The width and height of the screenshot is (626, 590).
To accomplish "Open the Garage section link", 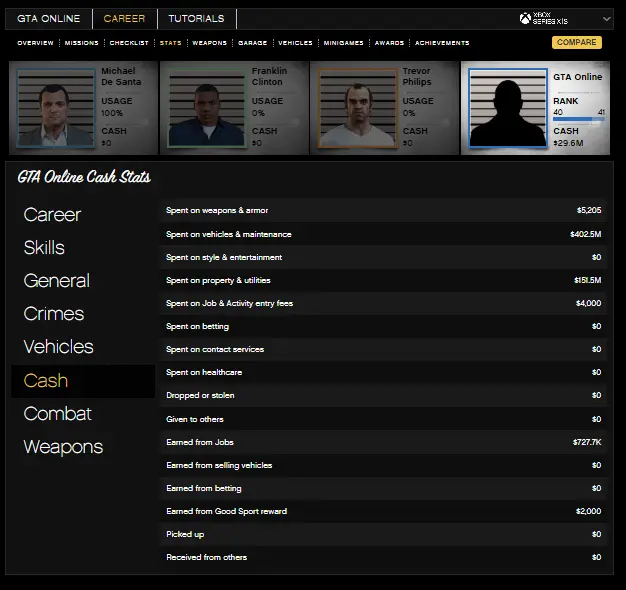I will pyautogui.click(x=252, y=43).
